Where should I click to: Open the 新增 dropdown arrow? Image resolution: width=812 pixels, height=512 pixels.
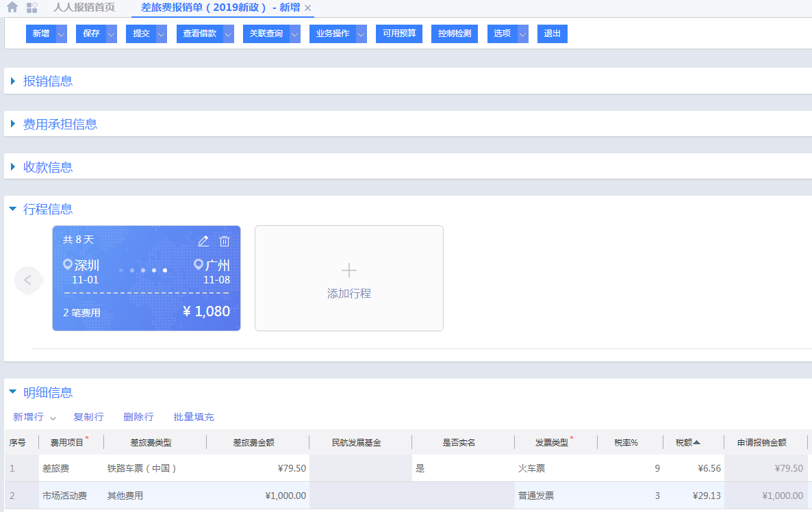[x=62, y=34]
